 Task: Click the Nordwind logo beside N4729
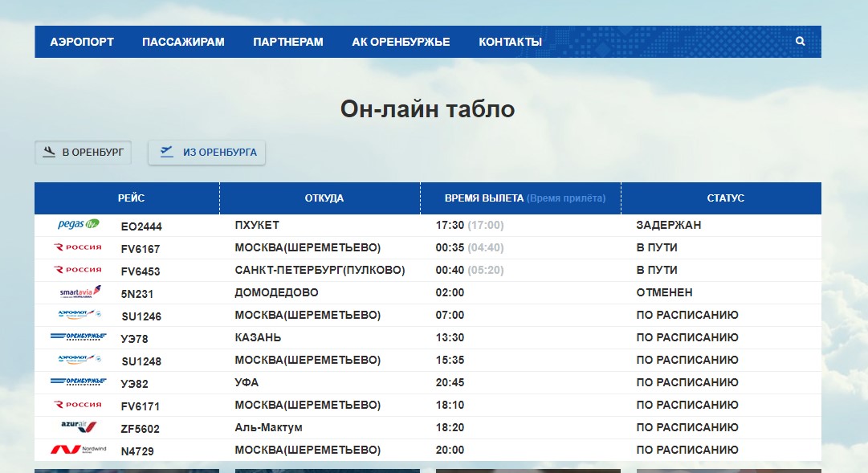point(78,449)
